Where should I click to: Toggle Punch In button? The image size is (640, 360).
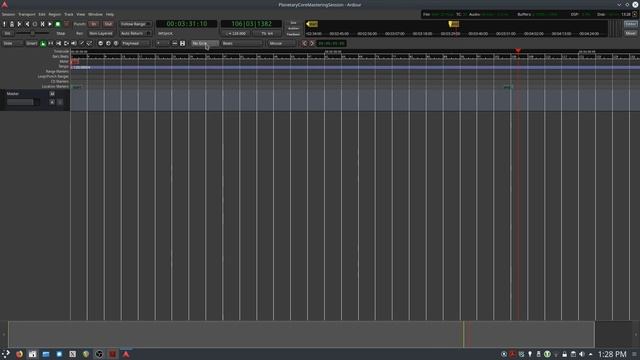coord(94,24)
